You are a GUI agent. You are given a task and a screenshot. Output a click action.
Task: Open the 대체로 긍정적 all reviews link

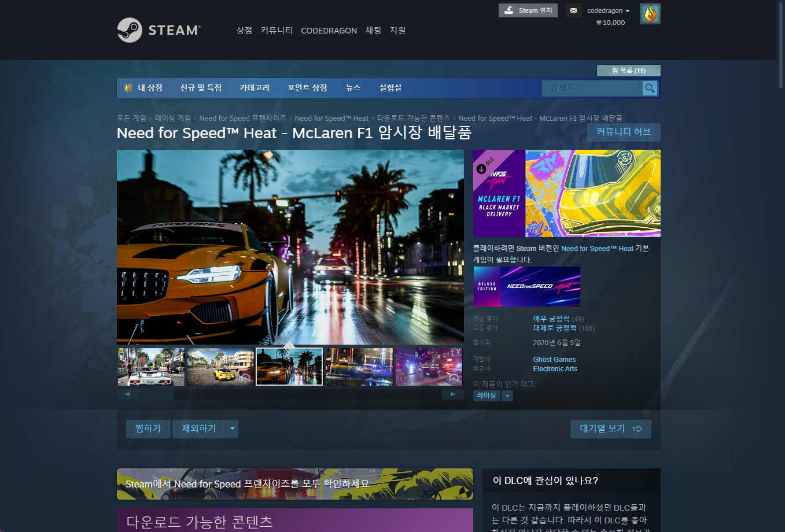[x=554, y=328]
